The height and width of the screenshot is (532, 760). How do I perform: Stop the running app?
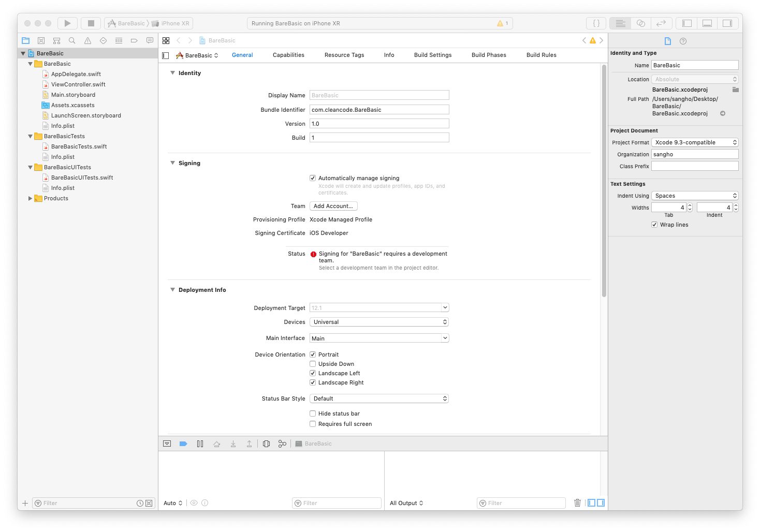tap(91, 23)
